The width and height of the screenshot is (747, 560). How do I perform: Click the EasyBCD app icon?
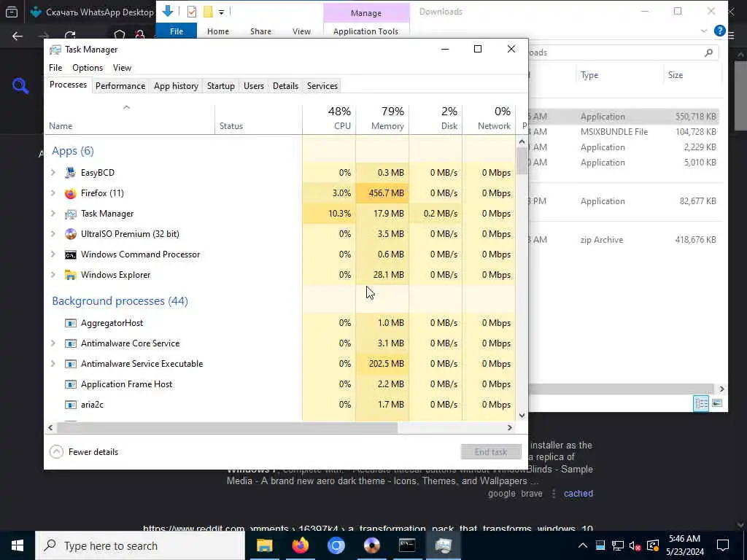tap(71, 173)
